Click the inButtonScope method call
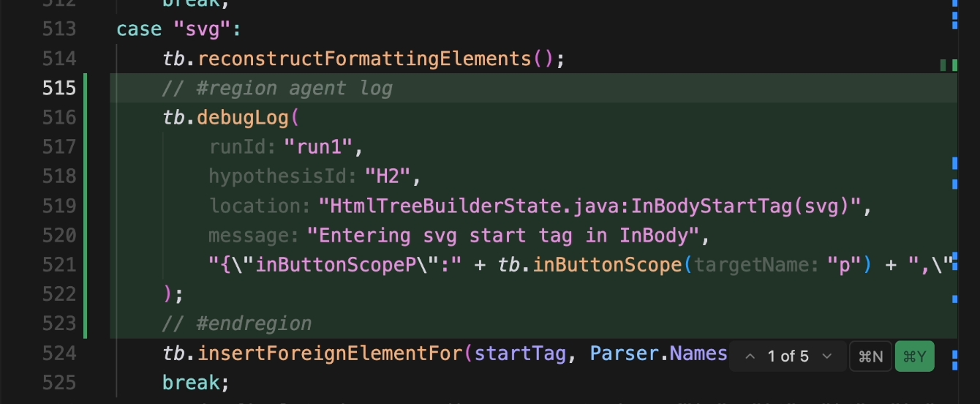The image size is (980, 404). [x=607, y=264]
